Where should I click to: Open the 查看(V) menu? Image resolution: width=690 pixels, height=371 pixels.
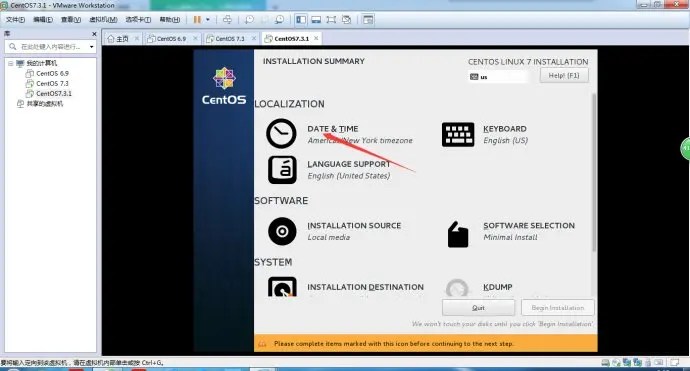(x=71, y=19)
